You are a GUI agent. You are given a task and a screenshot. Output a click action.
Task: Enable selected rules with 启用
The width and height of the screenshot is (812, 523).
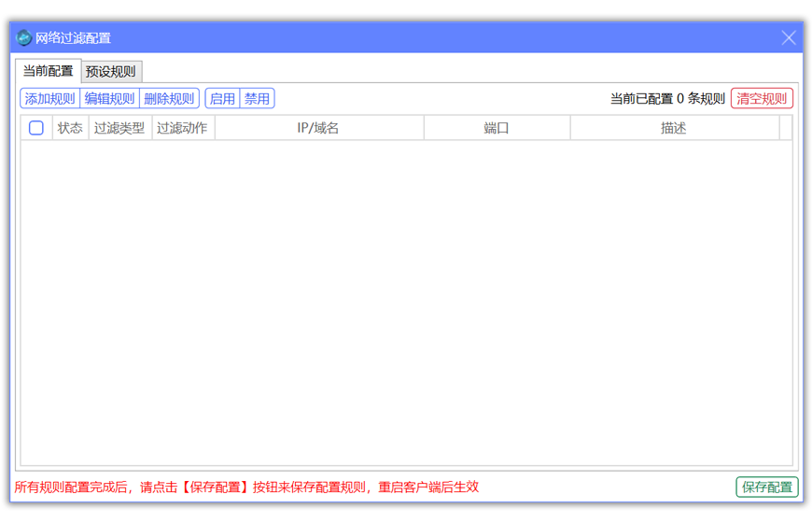pyautogui.click(x=222, y=99)
